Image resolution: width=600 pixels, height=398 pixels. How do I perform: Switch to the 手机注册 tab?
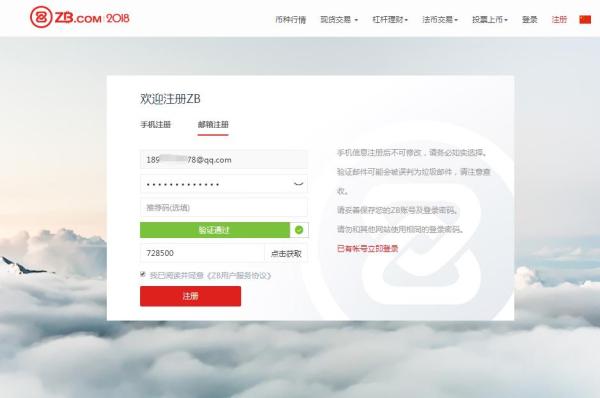155,124
